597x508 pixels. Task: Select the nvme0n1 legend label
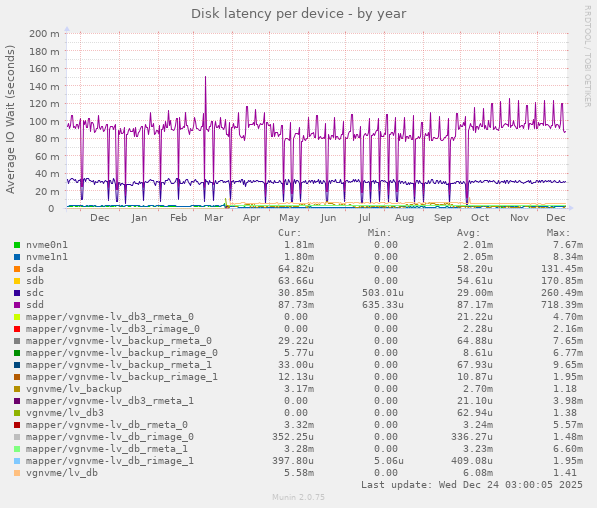47,245
